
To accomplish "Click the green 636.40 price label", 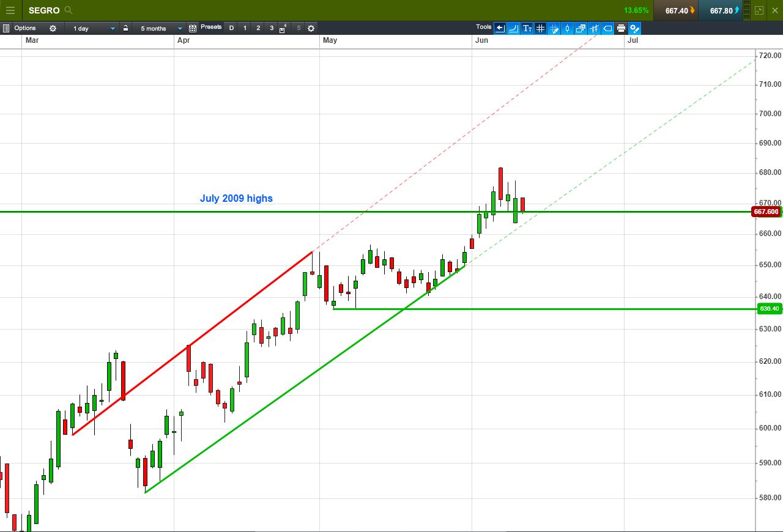I will (x=769, y=309).
